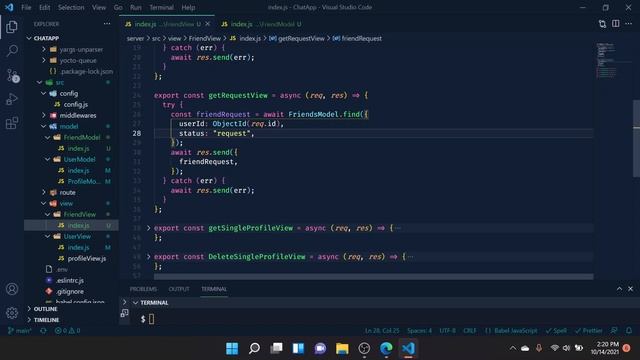Viewport: 640px width, 360px height.
Task: Open editor More Actions ellipsis
Action: [x=629, y=24]
